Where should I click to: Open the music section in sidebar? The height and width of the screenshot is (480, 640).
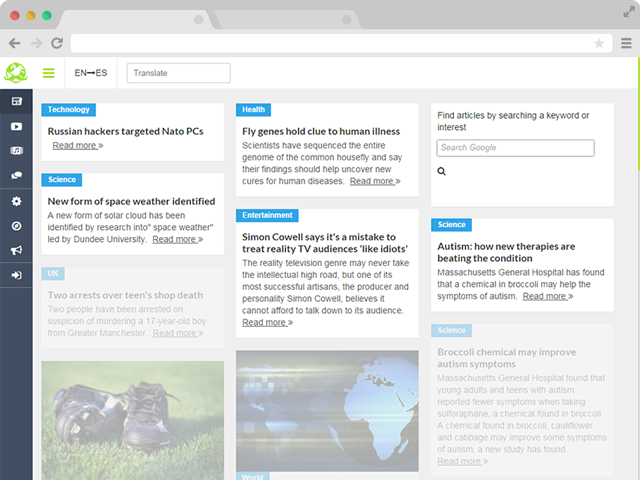tap(16, 151)
